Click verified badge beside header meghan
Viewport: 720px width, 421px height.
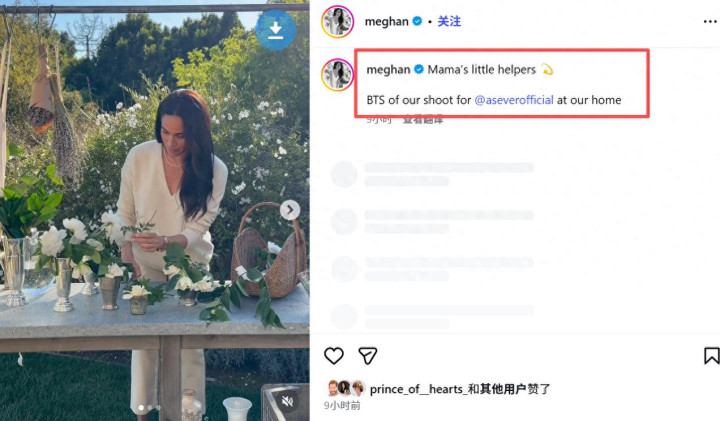click(417, 21)
